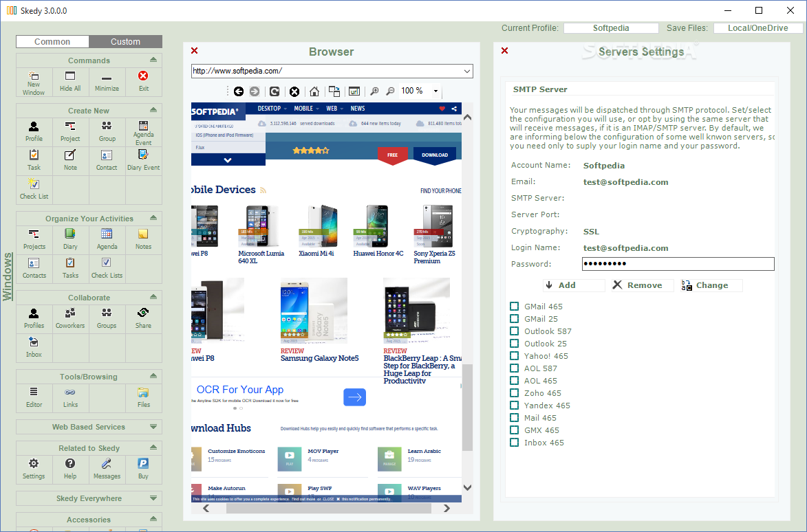Go to browser home page icon

(x=314, y=91)
